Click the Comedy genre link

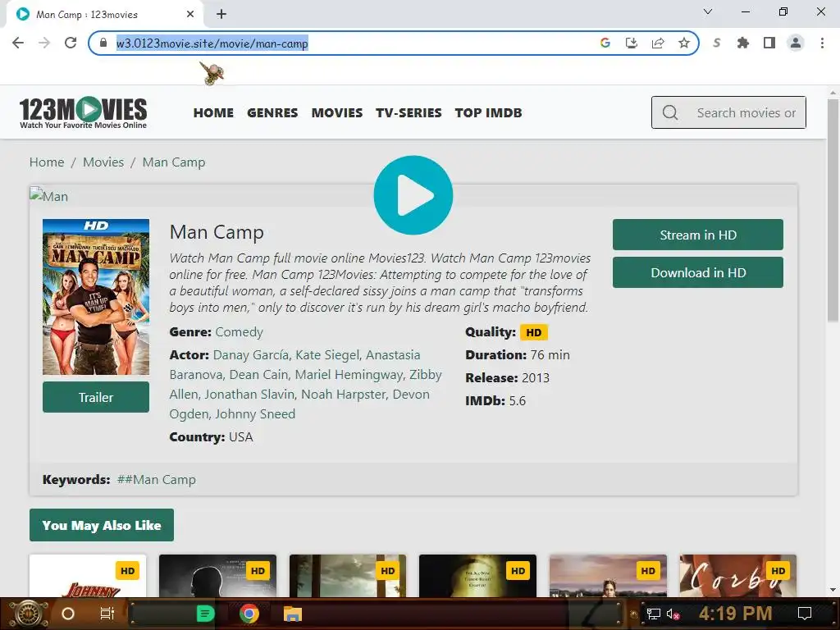pos(239,331)
